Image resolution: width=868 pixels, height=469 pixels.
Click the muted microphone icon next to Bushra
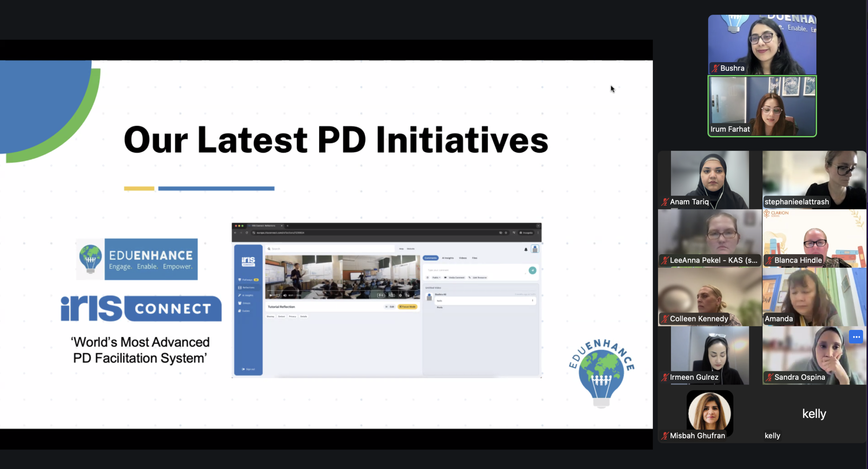point(715,68)
